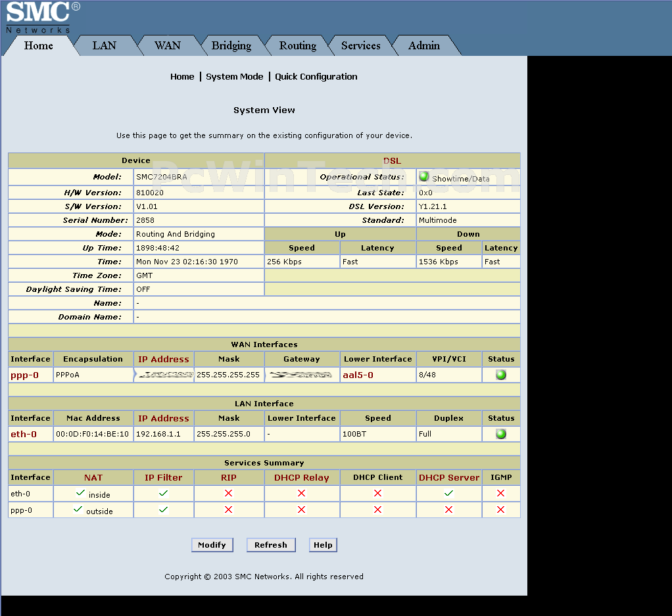
Task: Select the PPPoA encapsulation cell
Action: pyautogui.click(x=93, y=375)
